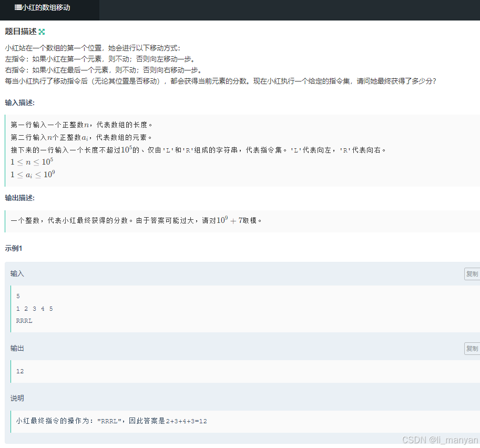Click the line starting 接下来的一行输入
Image resolution: width=480 pixels, height=448 pixels.
pos(198,150)
